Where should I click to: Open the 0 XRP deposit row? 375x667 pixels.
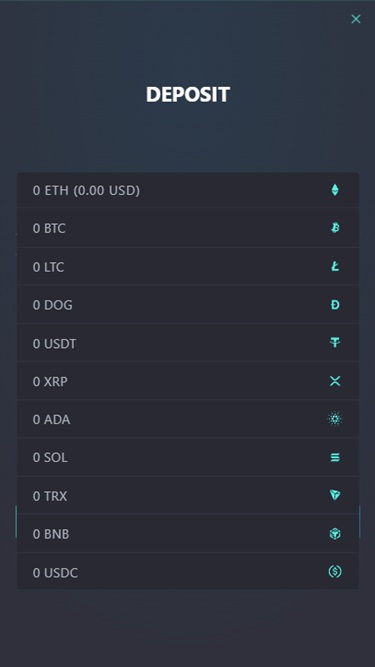click(x=188, y=381)
